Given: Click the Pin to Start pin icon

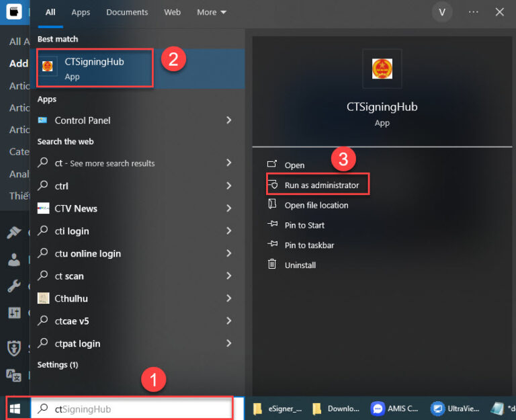Looking at the screenshot, I should coord(273,224).
